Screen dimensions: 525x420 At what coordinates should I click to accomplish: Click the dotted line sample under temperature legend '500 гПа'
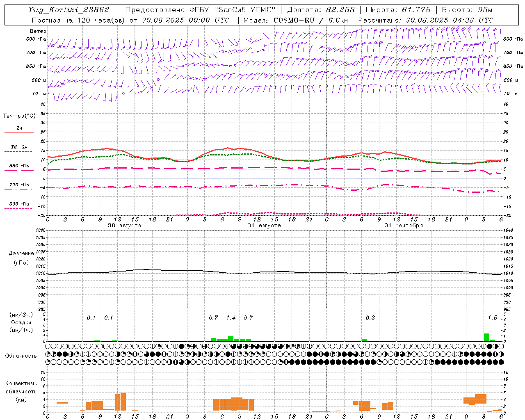tap(18, 209)
